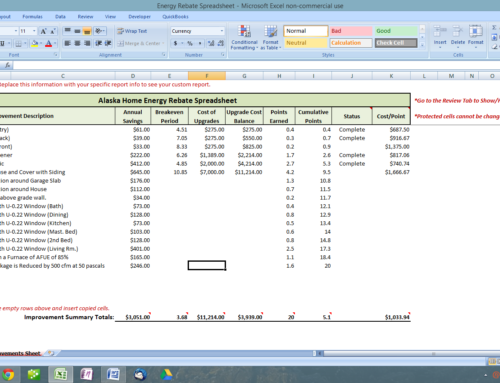Open the Developer ribbon tab
Image resolution: width=500 pixels, height=383 pixels.
139,17
